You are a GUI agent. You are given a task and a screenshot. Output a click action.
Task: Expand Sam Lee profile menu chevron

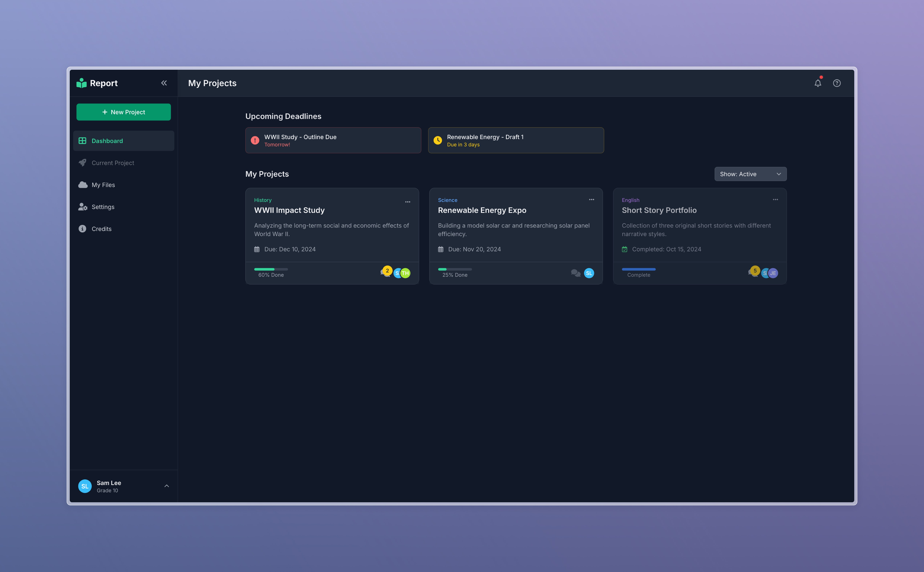pyautogui.click(x=166, y=486)
